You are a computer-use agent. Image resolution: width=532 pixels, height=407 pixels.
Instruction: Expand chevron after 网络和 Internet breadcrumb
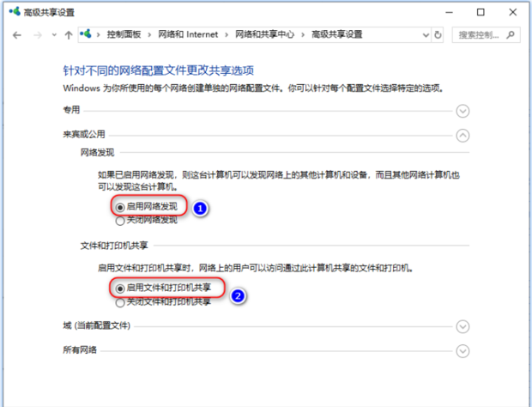pos(227,34)
